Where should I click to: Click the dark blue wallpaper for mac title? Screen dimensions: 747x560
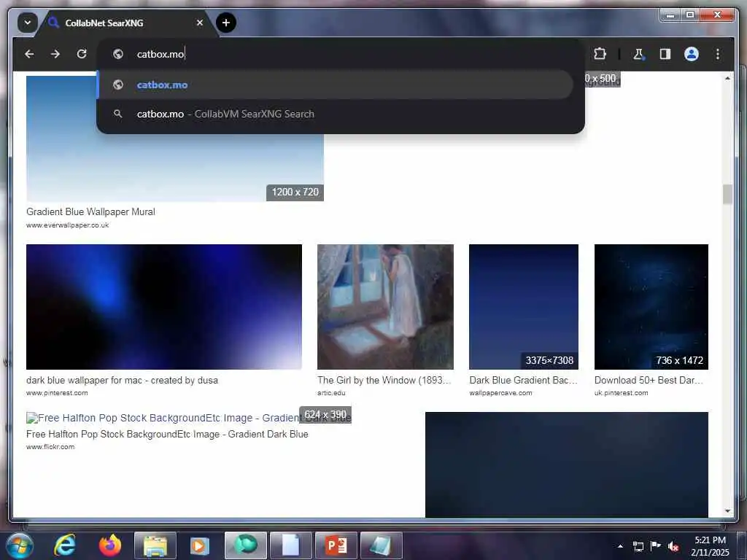coord(122,381)
